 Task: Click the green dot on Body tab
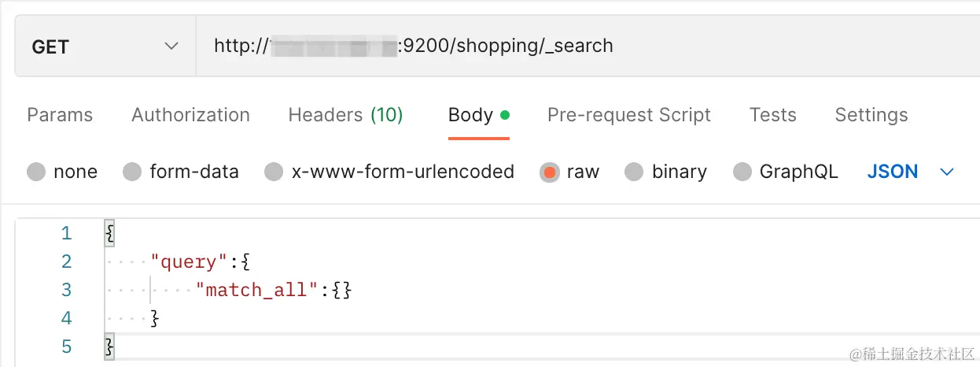coord(504,115)
